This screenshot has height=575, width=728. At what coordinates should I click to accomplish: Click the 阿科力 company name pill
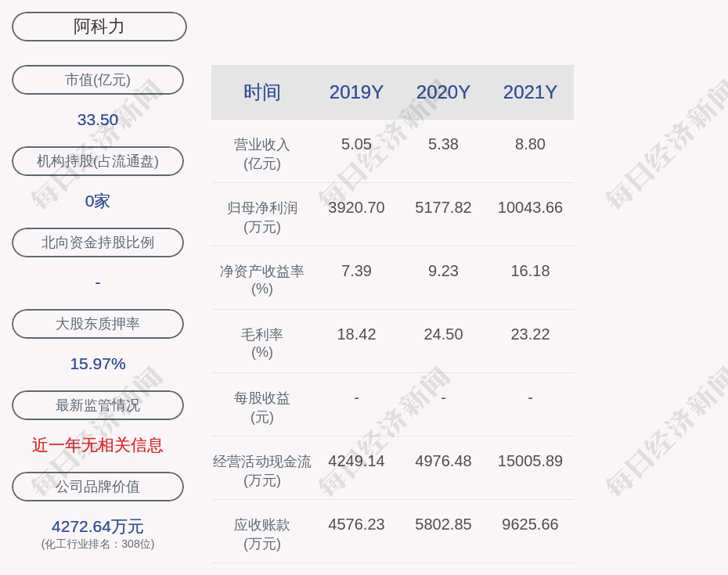click(99, 27)
